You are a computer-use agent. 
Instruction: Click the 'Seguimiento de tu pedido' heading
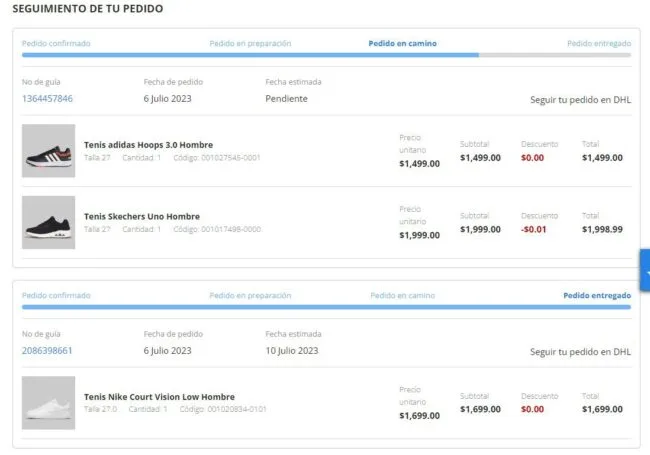click(88, 9)
